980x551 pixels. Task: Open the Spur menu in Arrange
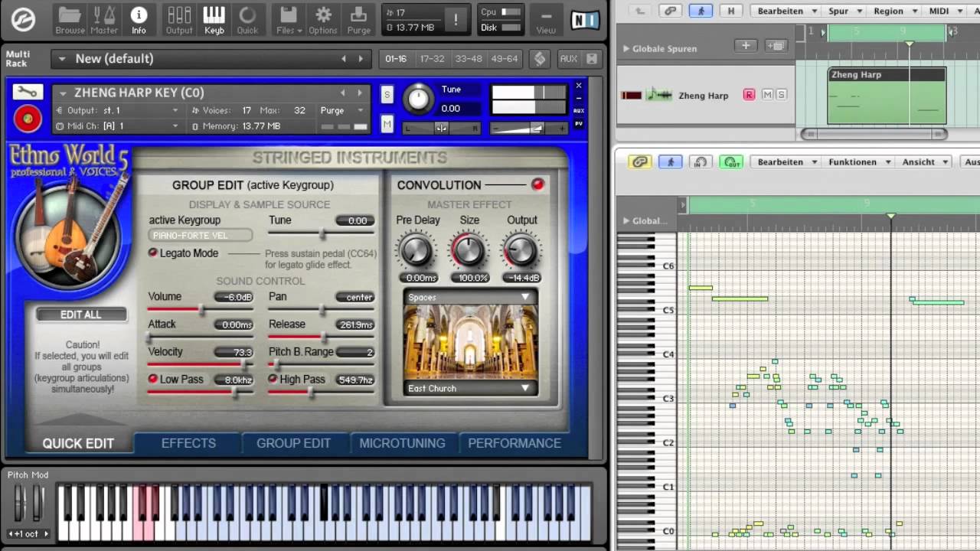[843, 11]
